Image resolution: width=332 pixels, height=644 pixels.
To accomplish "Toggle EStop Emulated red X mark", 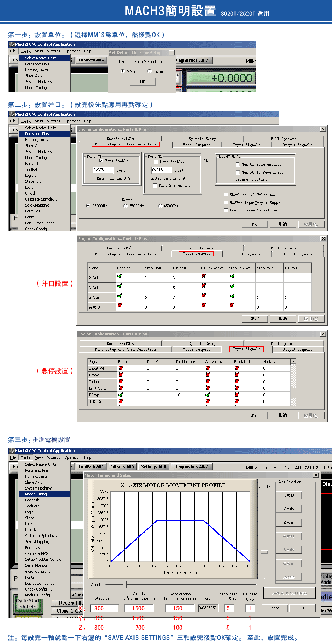I will [237, 395].
